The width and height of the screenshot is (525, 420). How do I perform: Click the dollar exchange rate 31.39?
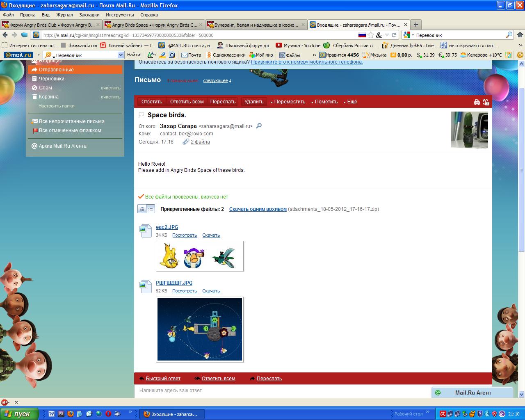(425, 55)
